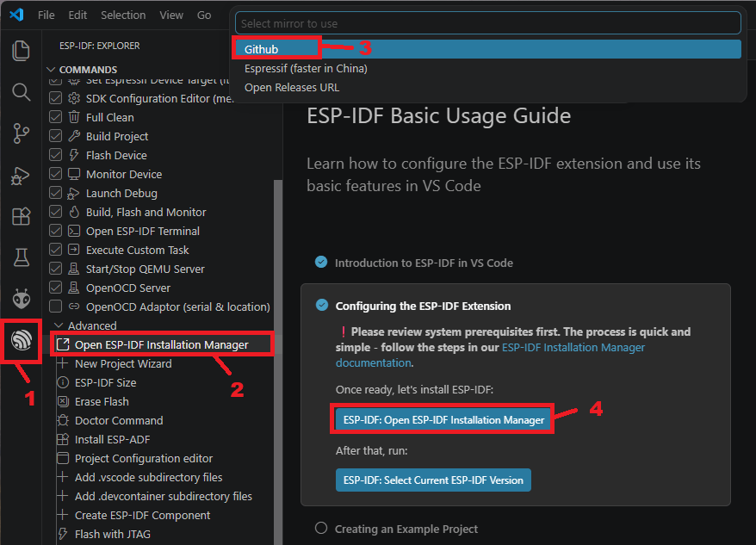This screenshot has width=756, height=545.
Task: Select Project Configuration editor command
Action: [144, 458]
